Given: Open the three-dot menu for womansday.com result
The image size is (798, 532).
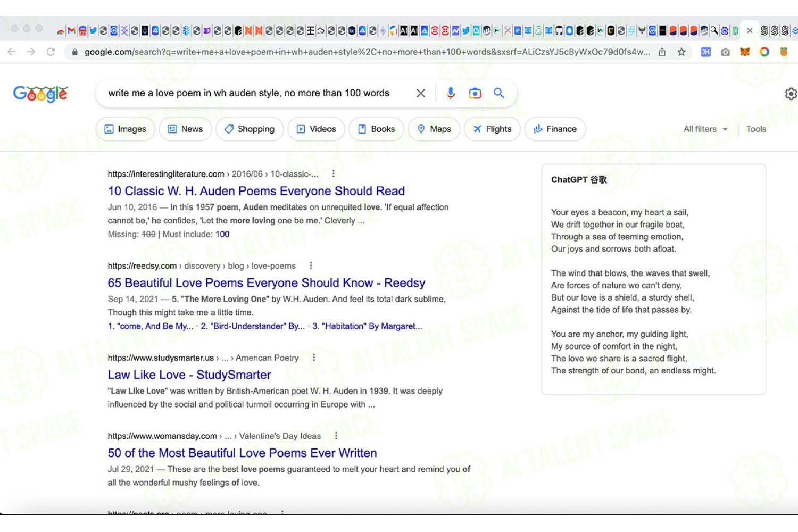Looking at the screenshot, I should click(x=336, y=436).
